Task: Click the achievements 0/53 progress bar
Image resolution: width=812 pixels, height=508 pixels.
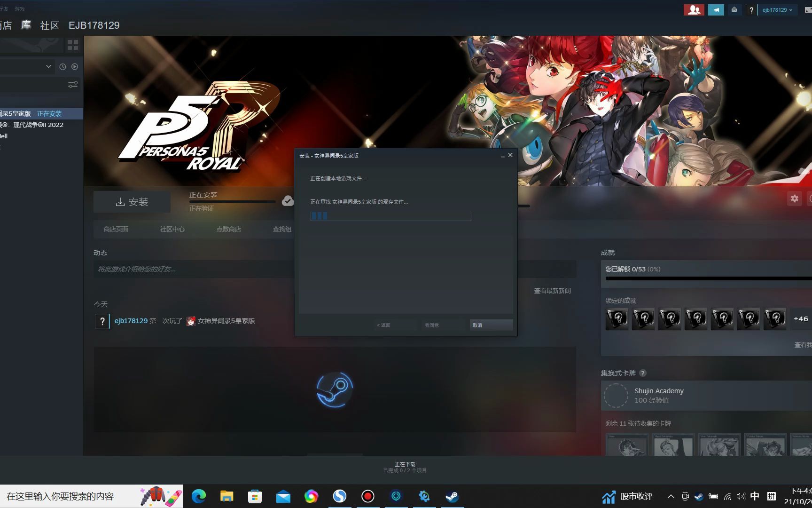Action: point(709,278)
